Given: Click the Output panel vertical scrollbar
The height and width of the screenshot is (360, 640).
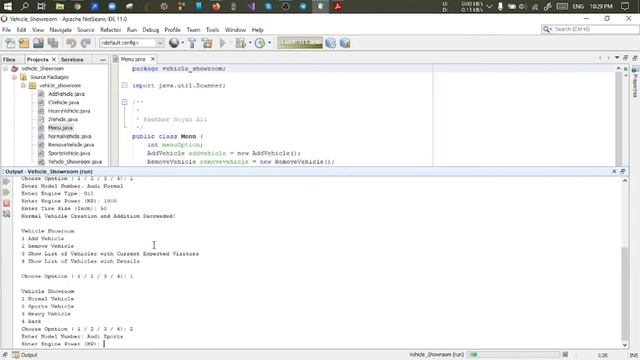Looking at the screenshot, I should [x=625, y=293].
